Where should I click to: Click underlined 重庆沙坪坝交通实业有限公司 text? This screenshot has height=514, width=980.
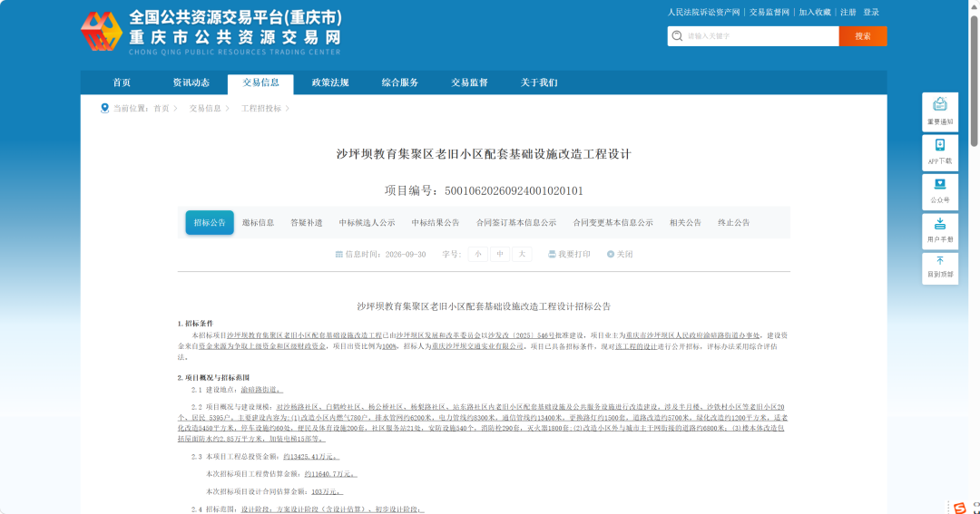point(477,346)
